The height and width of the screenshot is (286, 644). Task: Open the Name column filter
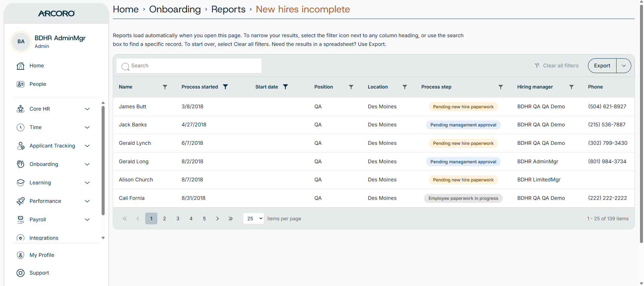coord(165,87)
